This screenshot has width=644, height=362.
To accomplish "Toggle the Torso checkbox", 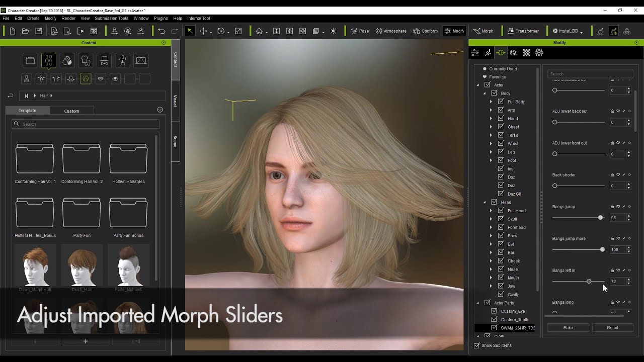I will click(501, 135).
